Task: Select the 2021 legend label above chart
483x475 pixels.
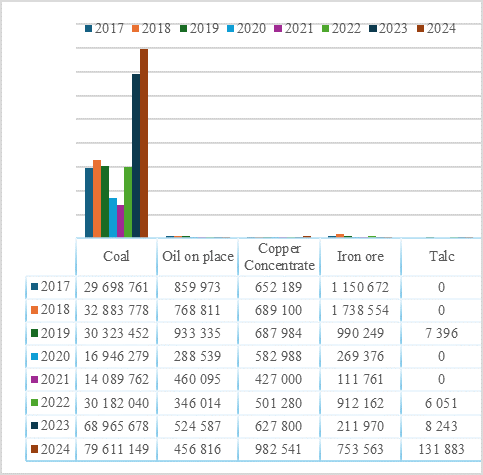Action: pos(299,28)
